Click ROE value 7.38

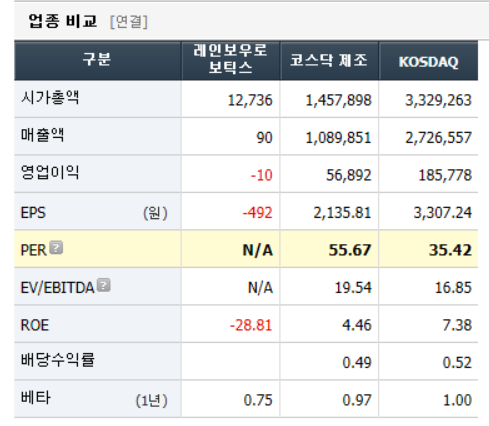click(457, 325)
